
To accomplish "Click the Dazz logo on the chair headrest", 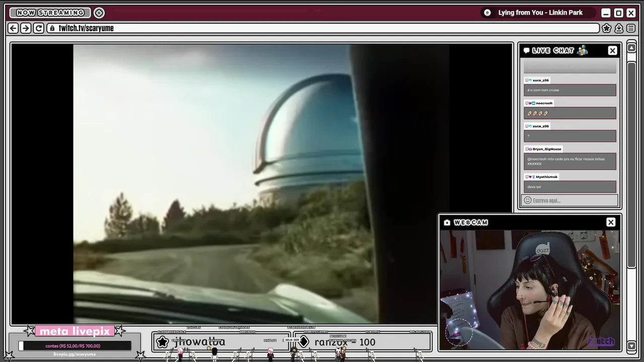I will pos(542,249).
